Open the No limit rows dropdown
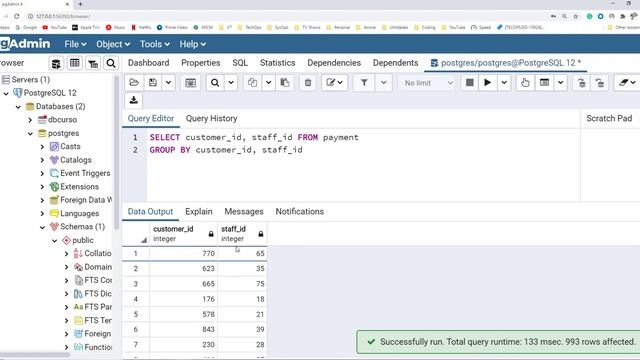The height and width of the screenshot is (360, 640). point(428,83)
